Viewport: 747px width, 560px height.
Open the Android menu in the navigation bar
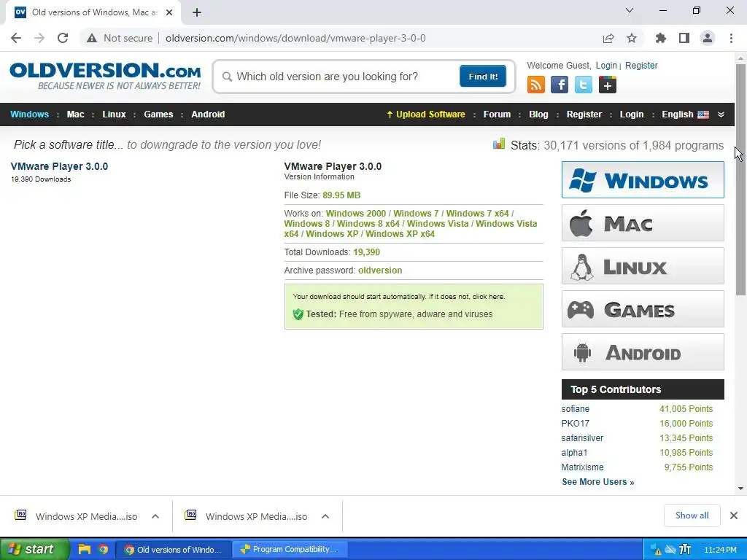coord(208,114)
